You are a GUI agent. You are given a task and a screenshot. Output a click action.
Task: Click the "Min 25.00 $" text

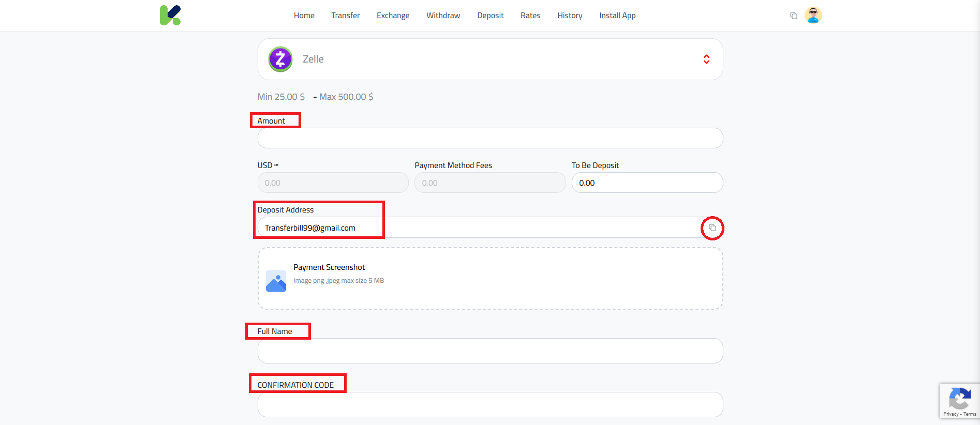(281, 97)
